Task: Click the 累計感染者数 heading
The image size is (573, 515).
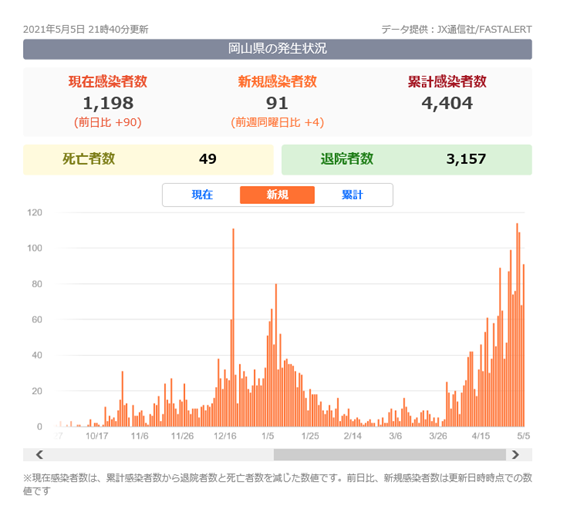Action: [x=447, y=82]
